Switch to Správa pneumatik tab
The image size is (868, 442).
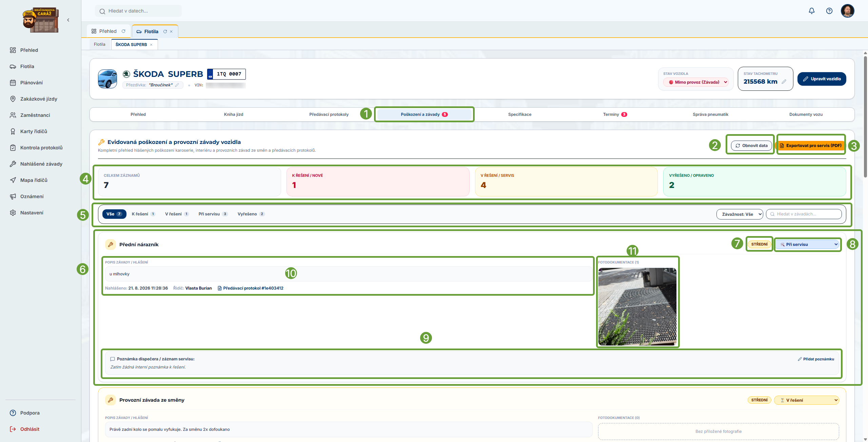710,114
